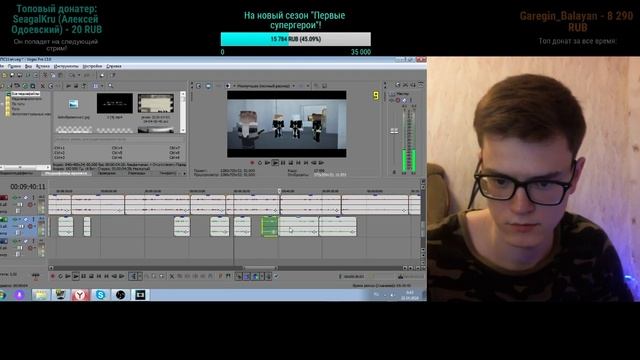This screenshot has height=360, width=640.
Task: Click the Redo toolbar icon
Action: coord(87,75)
